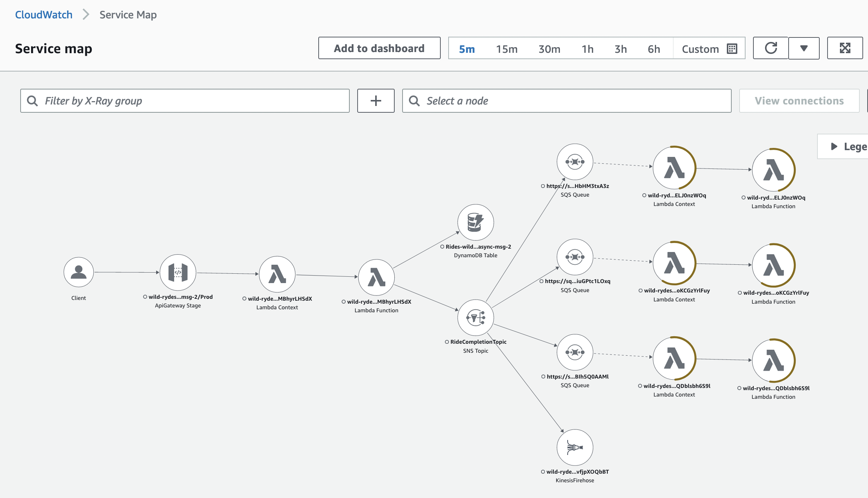Click the View connections button
868x498 pixels.
pos(799,101)
